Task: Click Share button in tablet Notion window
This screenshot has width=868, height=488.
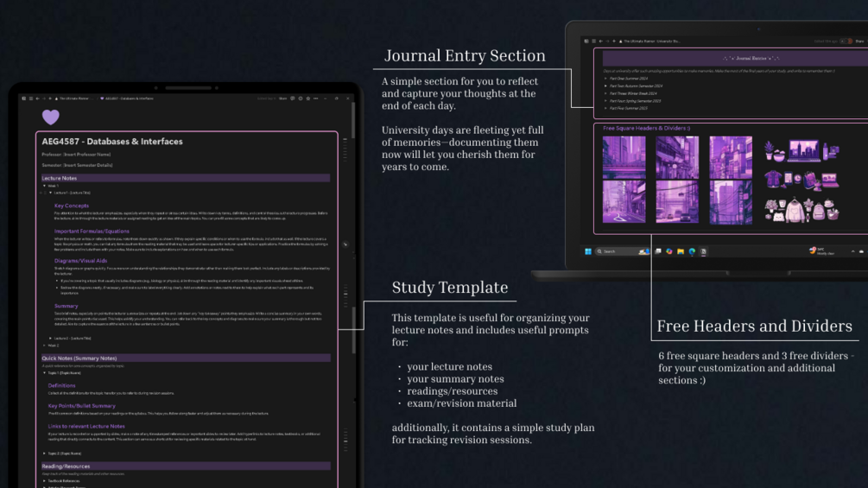Action: [x=283, y=98]
